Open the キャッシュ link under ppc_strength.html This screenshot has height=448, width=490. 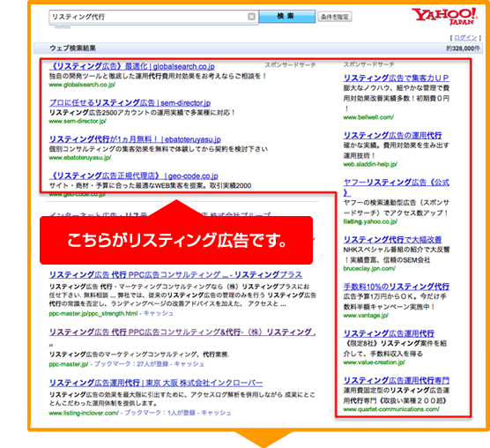(x=158, y=313)
